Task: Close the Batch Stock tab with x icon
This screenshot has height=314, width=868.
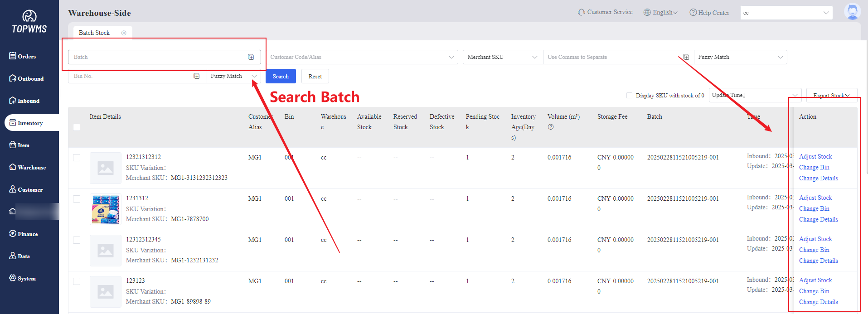Action: (124, 33)
